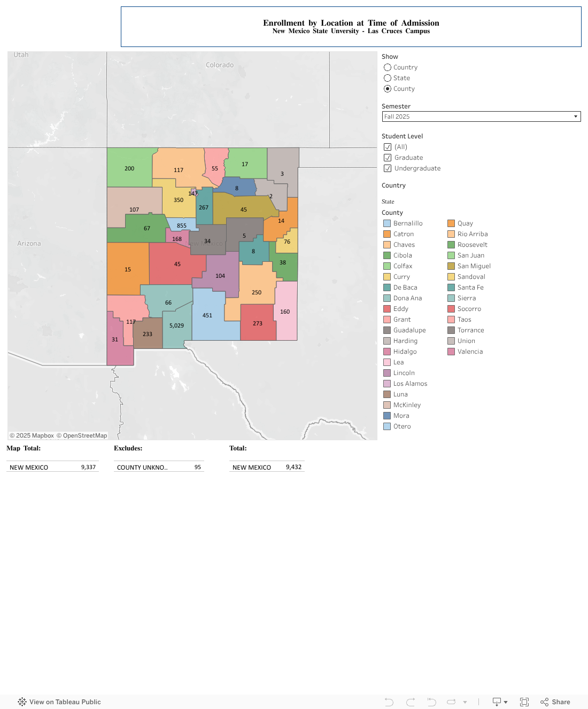The height and width of the screenshot is (709, 588).
Task: Click the Catron county labeled 15
Action: (128, 269)
